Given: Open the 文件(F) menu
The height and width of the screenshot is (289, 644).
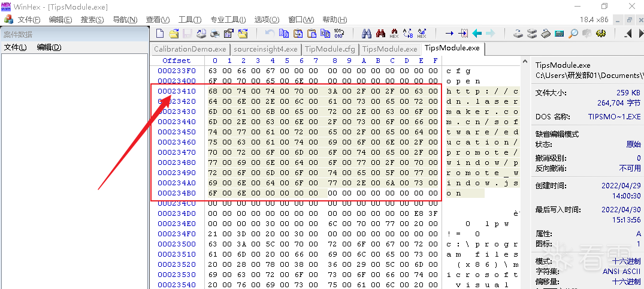Looking at the screenshot, I should tap(29, 20).
